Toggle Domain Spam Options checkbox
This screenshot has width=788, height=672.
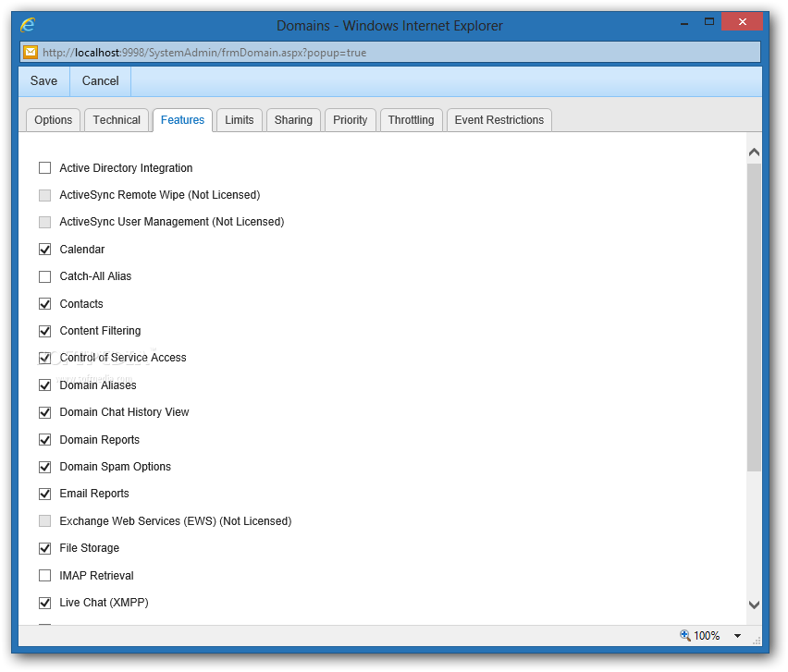pyautogui.click(x=44, y=467)
